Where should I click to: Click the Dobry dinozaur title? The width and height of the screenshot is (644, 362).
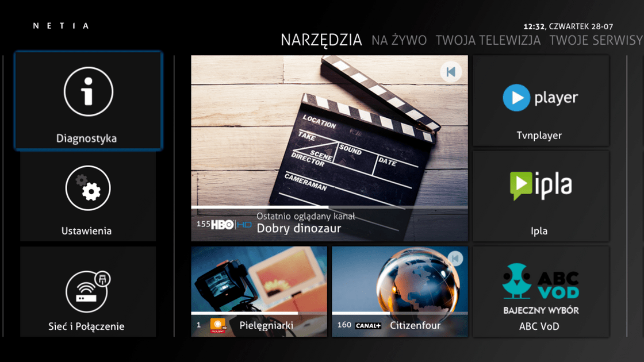pos(298,229)
